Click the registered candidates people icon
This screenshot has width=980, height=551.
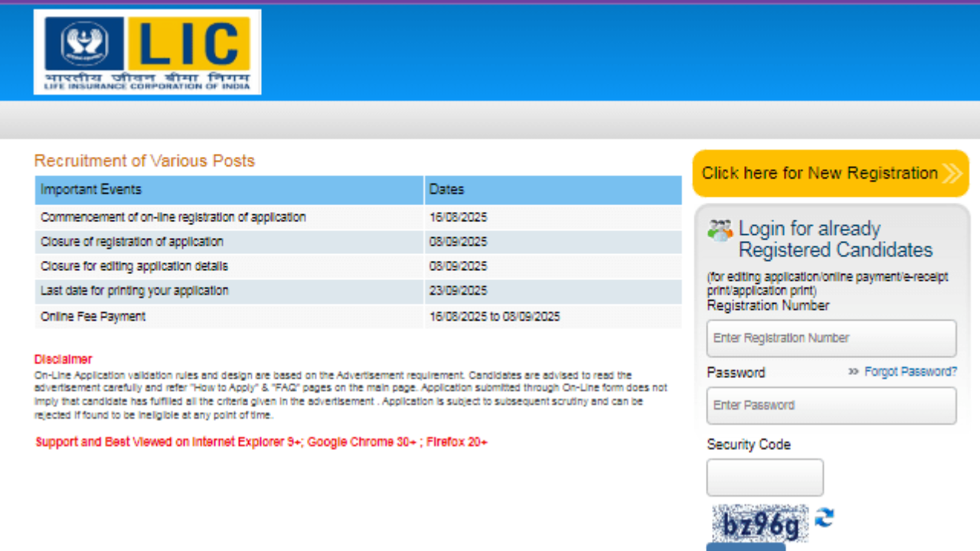click(x=720, y=230)
